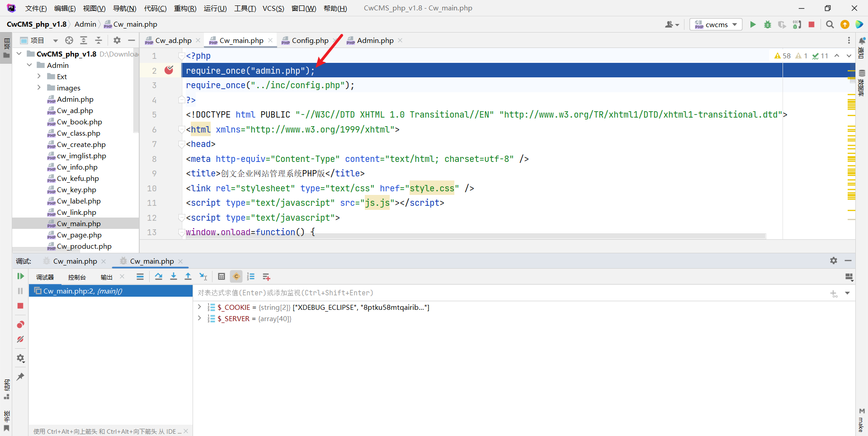The width and height of the screenshot is (868, 436).
Task: Open the editor tabs more-options menu
Action: pyautogui.click(x=849, y=40)
